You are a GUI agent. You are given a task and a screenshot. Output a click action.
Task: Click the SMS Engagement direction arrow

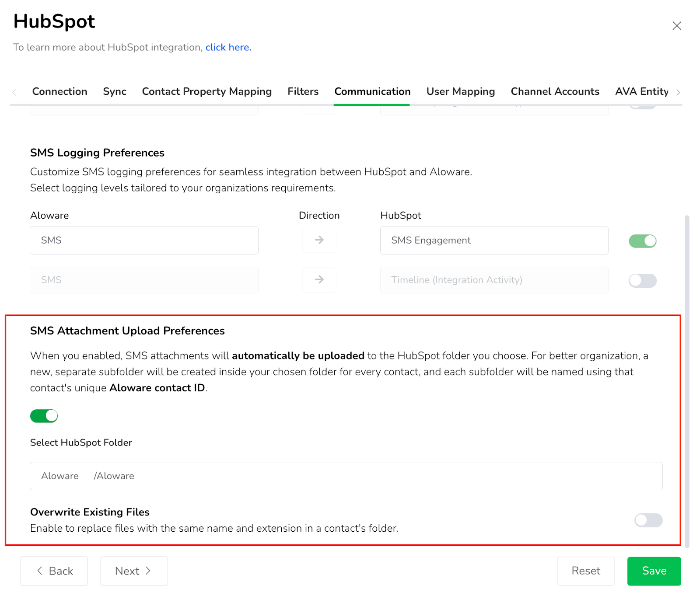[319, 240]
